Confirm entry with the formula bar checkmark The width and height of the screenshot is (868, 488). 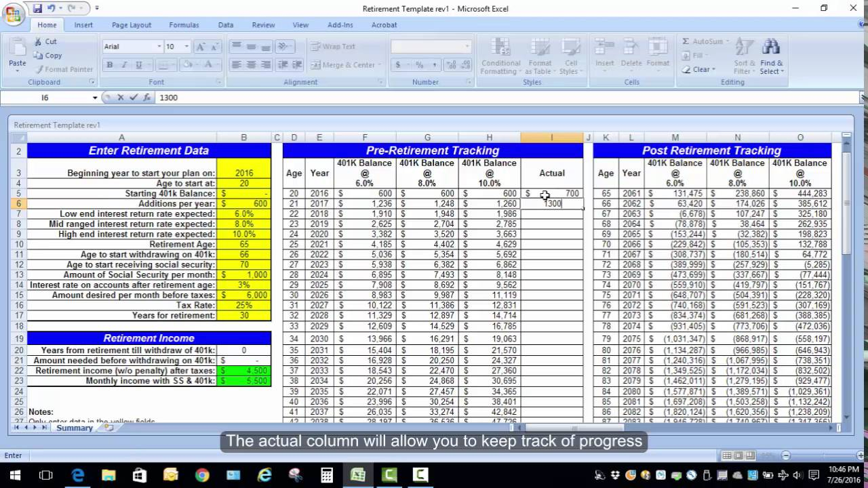coord(134,98)
